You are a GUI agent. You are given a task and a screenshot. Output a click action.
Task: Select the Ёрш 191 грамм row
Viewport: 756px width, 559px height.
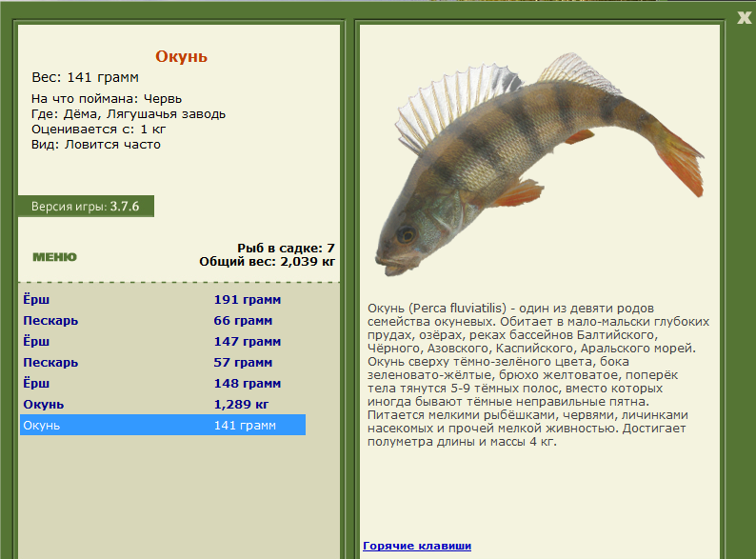click(x=163, y=300)
